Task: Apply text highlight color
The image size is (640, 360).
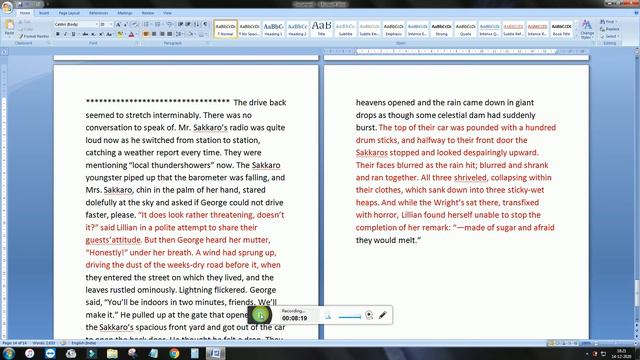Action: 120,34
